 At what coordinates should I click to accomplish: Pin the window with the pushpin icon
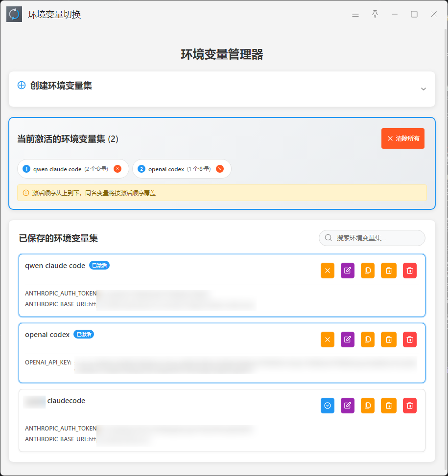[x=375, y=15]
